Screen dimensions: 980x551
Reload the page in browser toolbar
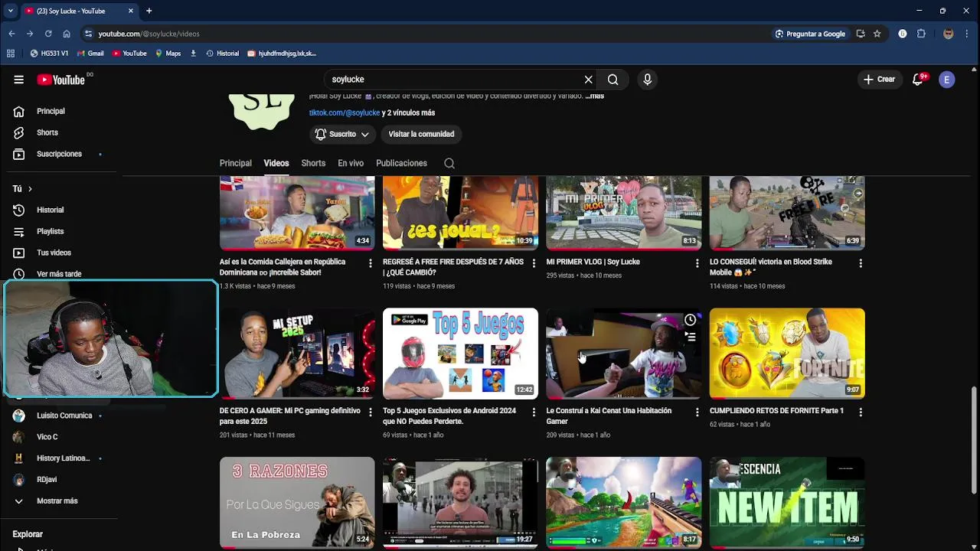pyautogui.click(x=48, y=34)
